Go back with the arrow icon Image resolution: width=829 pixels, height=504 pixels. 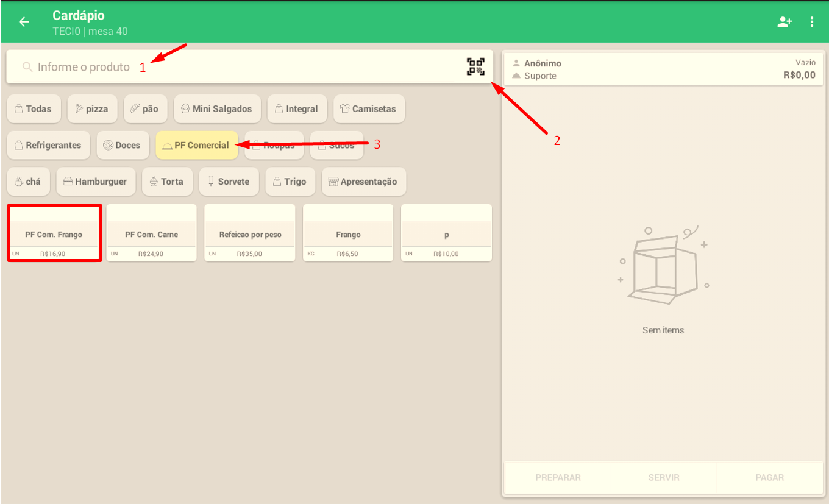(24, 22)
